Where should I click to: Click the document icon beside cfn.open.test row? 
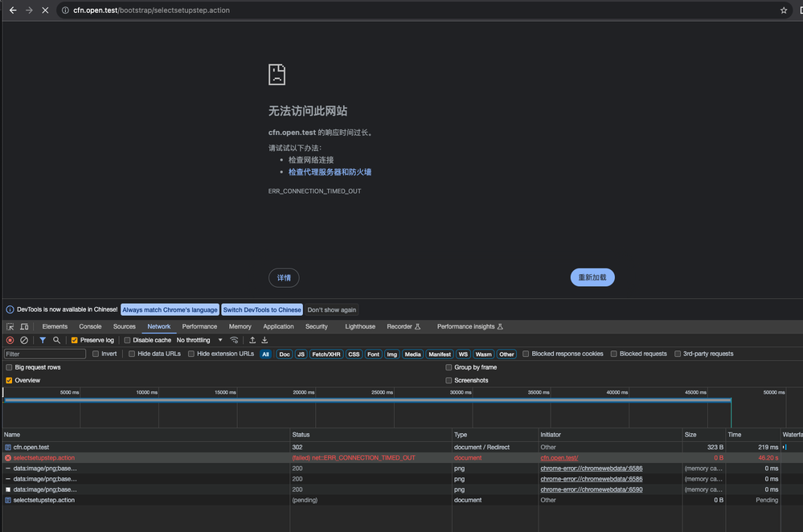coord(8,448)
